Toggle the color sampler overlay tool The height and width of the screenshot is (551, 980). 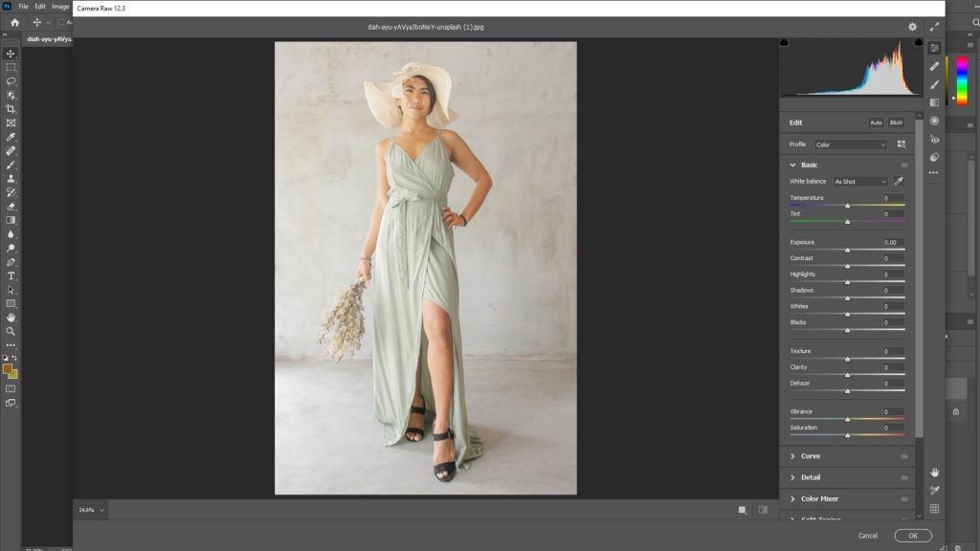click(x=934, y=491)
